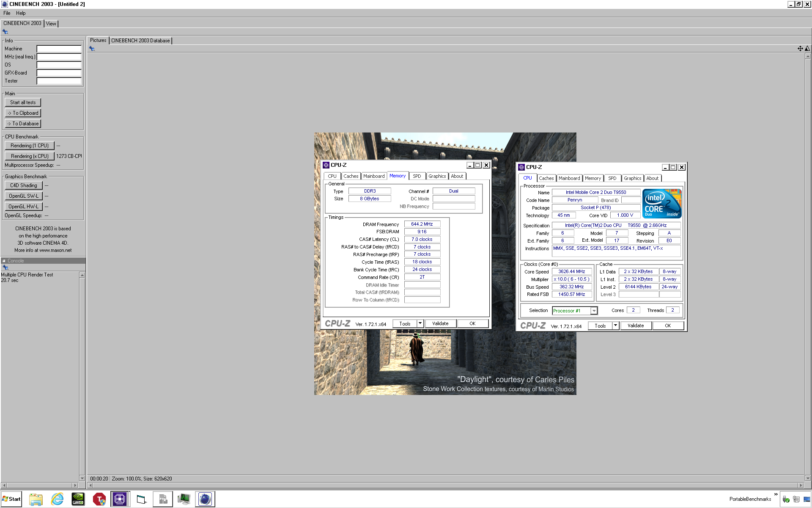Click CINEBENCH 2003 title bar app icon
This screenshot has width=812, height=508.
5,4
